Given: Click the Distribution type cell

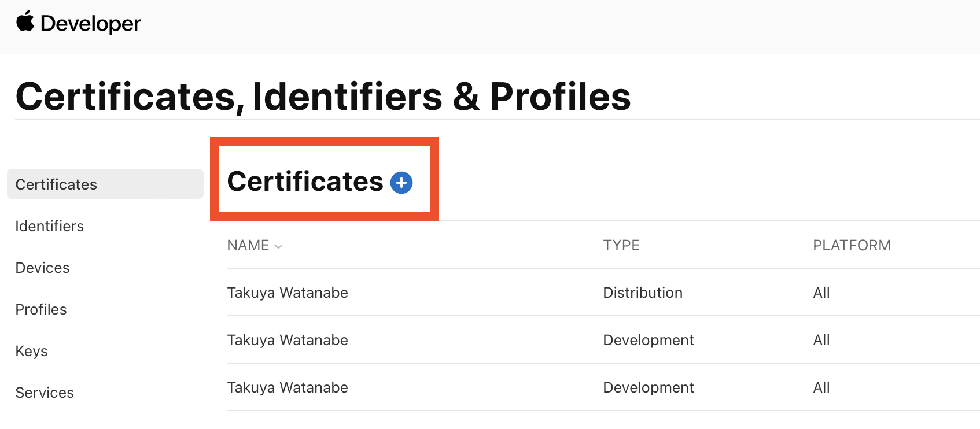Looking at the screenshot, I should [643, 293].
